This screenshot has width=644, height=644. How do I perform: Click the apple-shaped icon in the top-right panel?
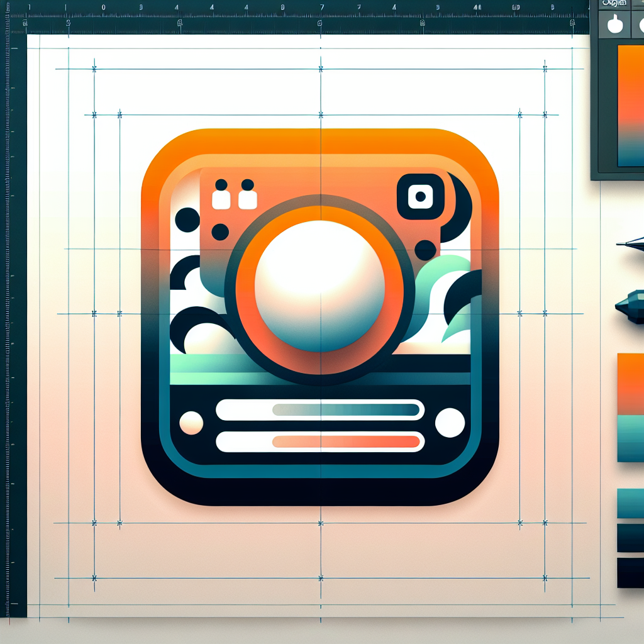(614, 24)
